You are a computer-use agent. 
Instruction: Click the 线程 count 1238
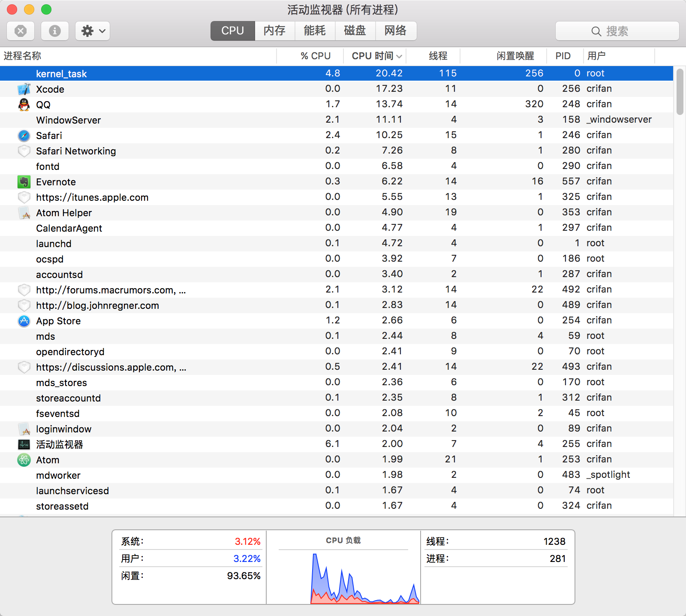point(554,541)
